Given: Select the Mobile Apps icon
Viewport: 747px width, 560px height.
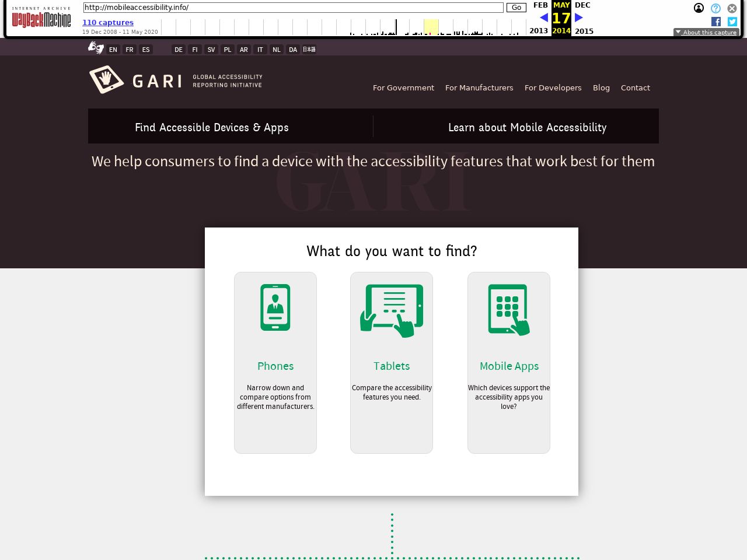Looking at the screenshot, I should (x=509, y=310).
